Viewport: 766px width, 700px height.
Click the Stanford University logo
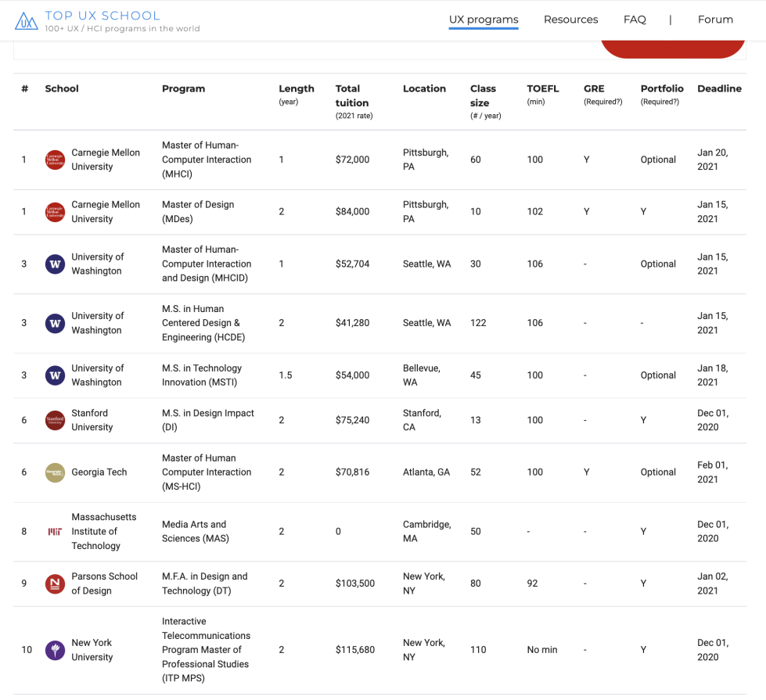tap(56, 420)
